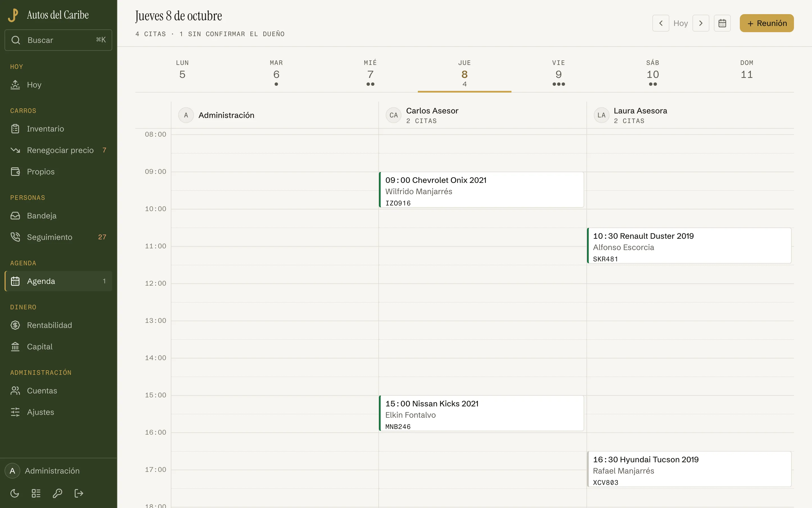Viewport: 812px width, 508px height.
Task: Click the Administración user avatar at sidebar bottom
Action: tap(12, 471)
